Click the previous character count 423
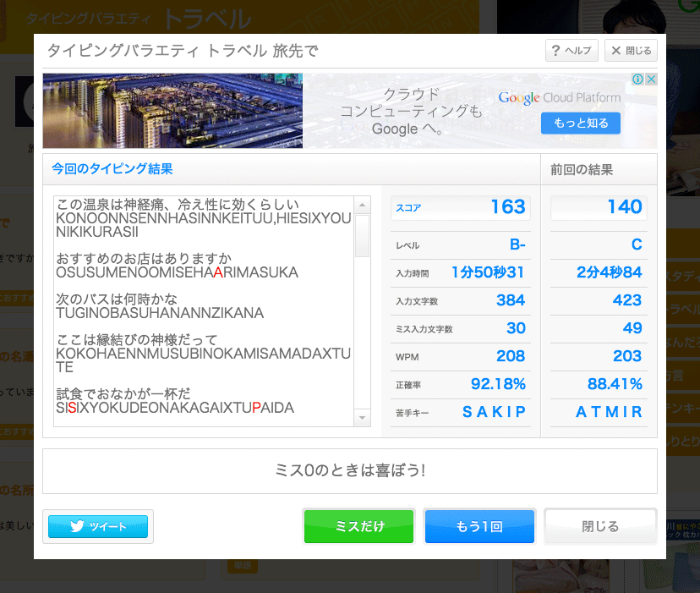700x593 pixels. tap(627, 300)
